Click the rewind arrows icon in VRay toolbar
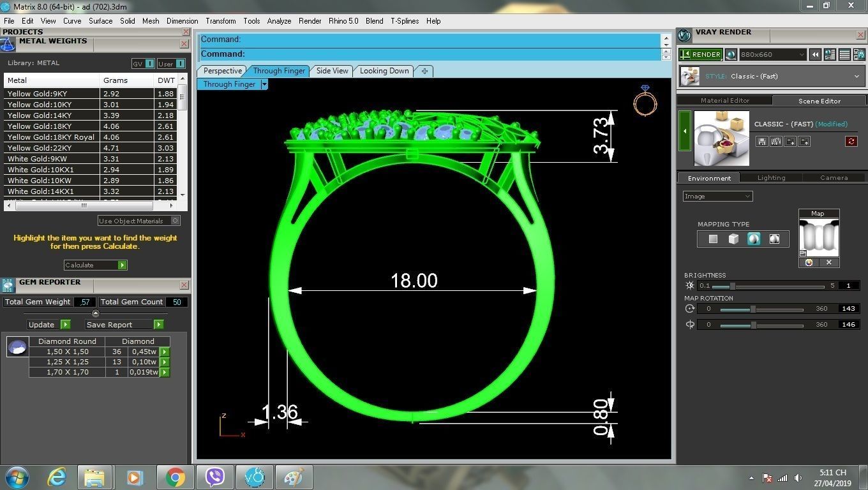This screenshot has height=490, width=868. pyautogui.click(x=815, y=55)
